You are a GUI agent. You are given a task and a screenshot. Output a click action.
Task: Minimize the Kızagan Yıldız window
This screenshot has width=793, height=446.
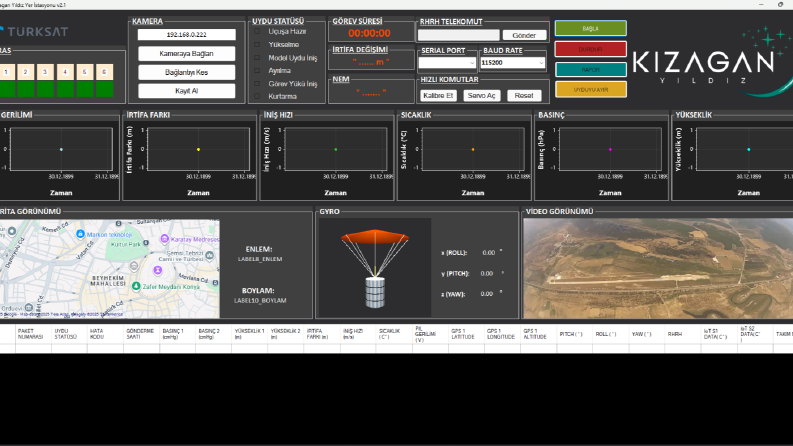tap(761, 5)
